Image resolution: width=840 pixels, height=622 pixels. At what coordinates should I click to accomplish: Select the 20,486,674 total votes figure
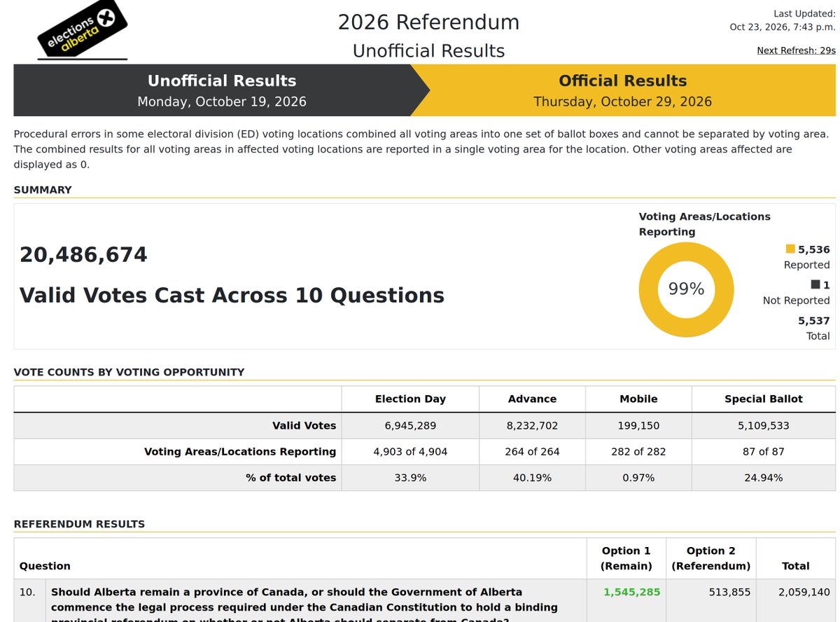point(83,254)
